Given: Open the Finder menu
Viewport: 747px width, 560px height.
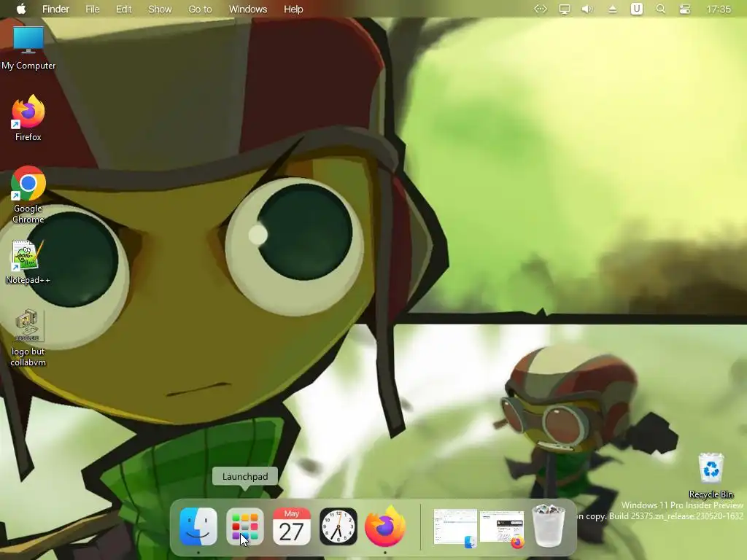Looking at the screenshot, I should click(x=55, y=9).
